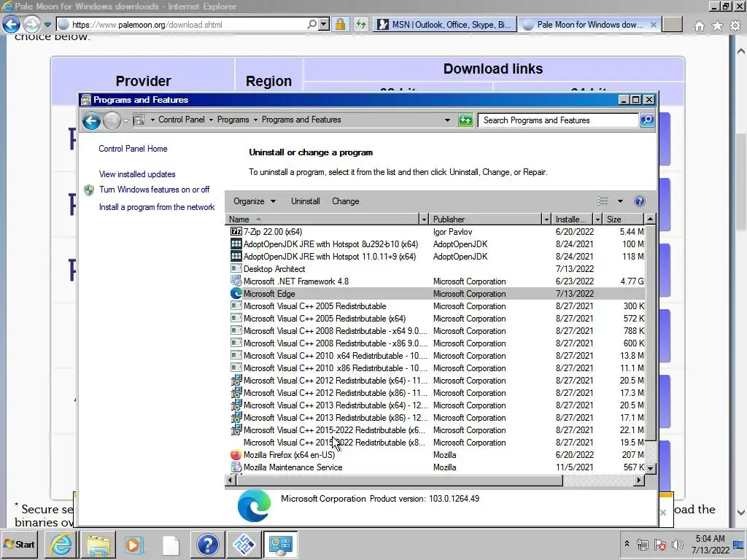
Task: Click the Search Programs and Features magnifier icon
Action: click(647, 120)
